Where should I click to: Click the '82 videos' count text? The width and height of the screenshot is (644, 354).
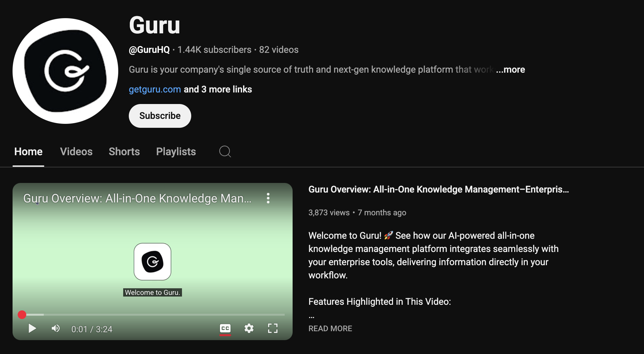coord(279,50)
